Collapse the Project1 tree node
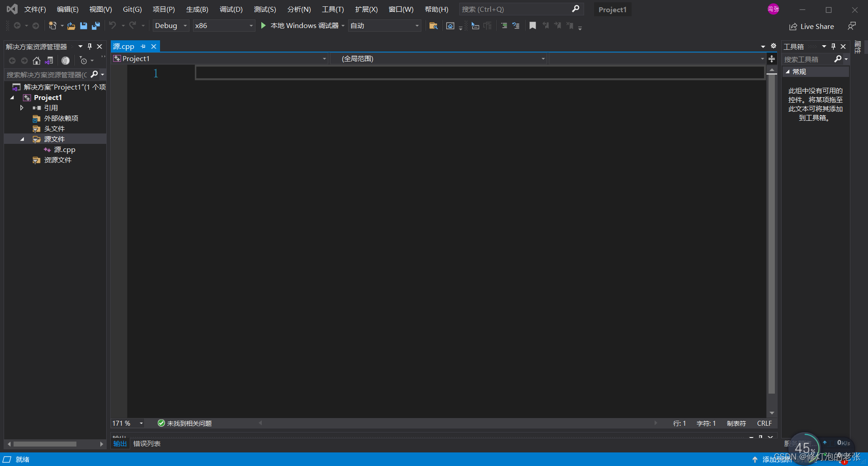 click(x=12, y=98)
